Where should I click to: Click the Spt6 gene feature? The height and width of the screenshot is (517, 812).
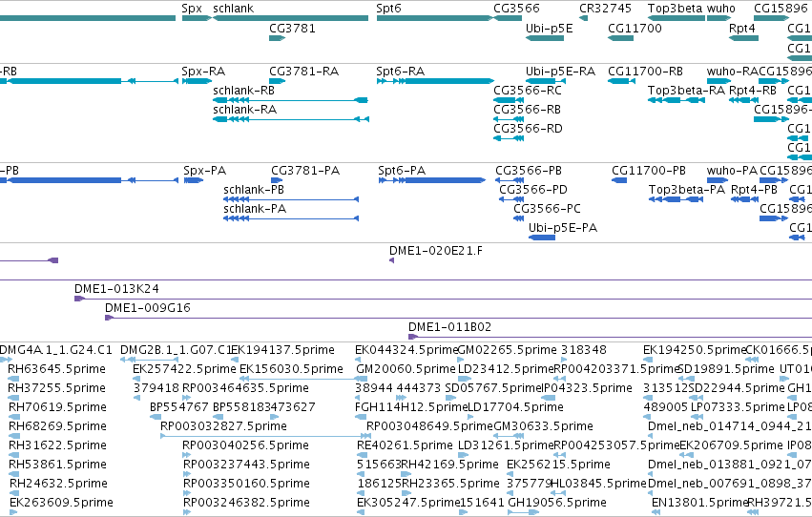pos(435,18)
